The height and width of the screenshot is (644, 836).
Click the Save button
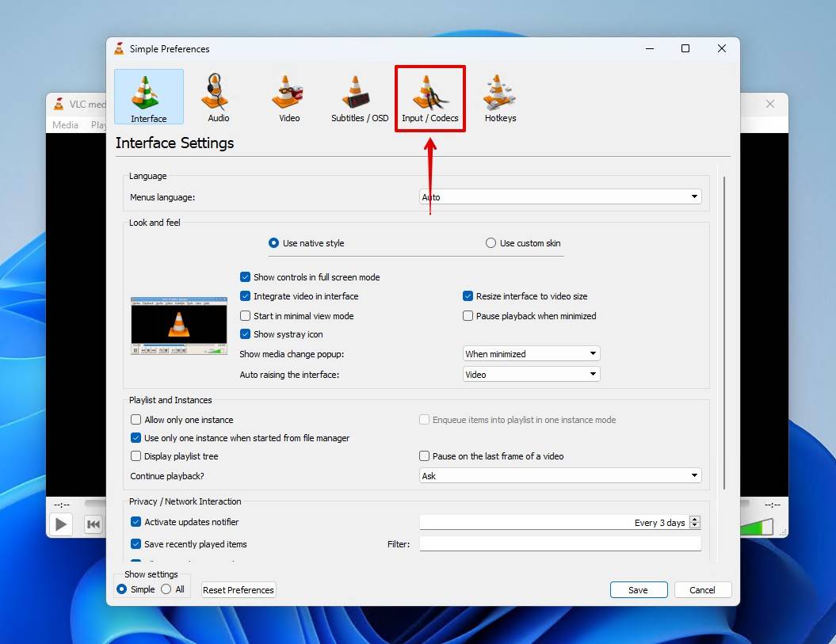638,589
